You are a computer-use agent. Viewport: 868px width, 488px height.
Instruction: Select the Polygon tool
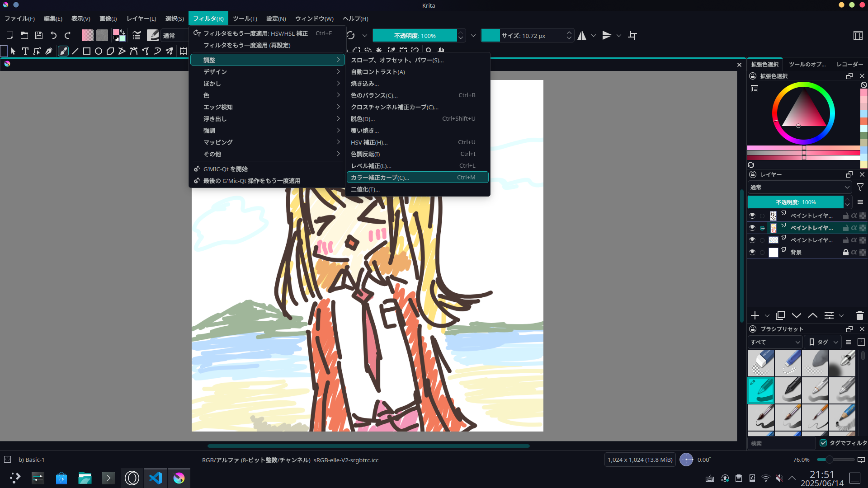coord(110,51)
